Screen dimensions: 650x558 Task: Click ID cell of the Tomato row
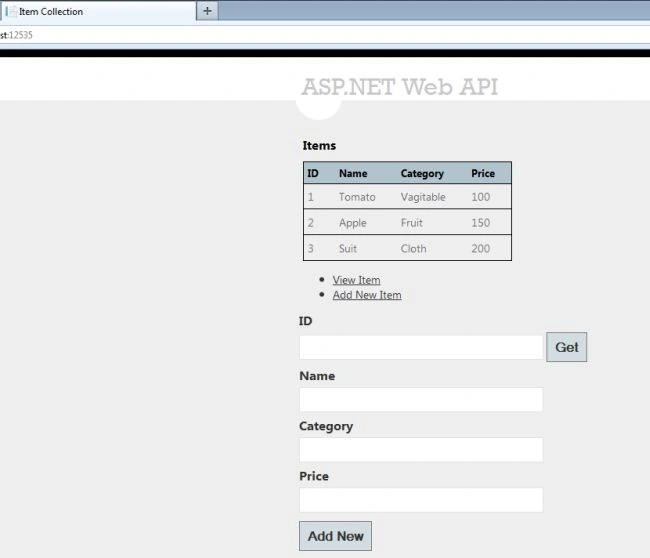311,197
